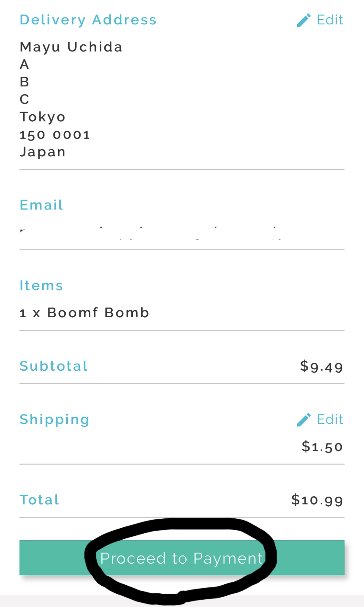This screenshot has width=364, height=607.
Task: Select the postal code 150 0001
Action: (55, 135)
